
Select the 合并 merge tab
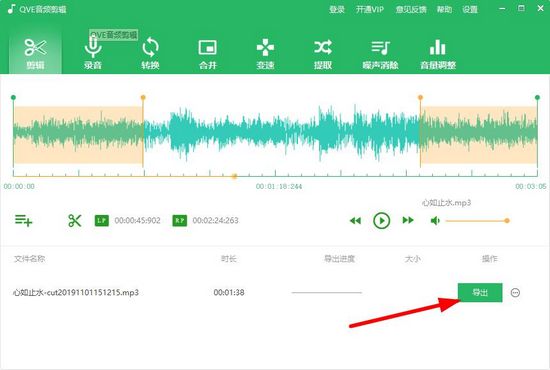tap(208, 53)
